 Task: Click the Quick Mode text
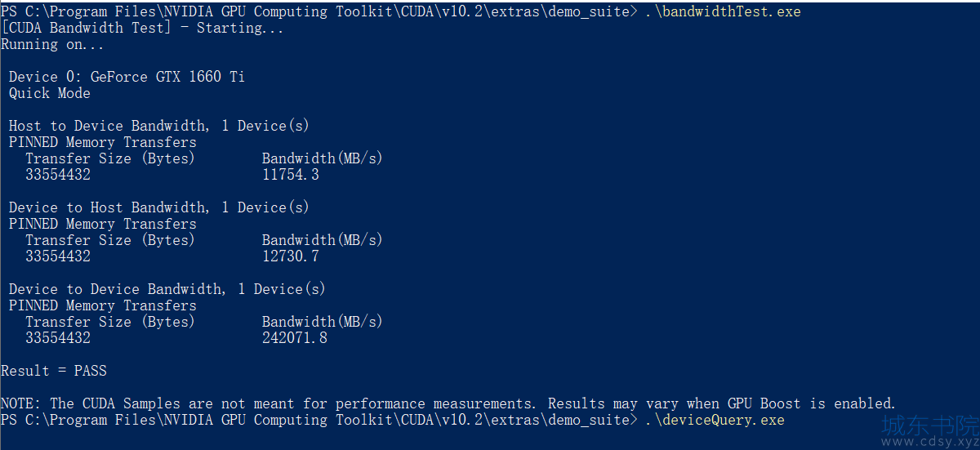coord(50,93)
